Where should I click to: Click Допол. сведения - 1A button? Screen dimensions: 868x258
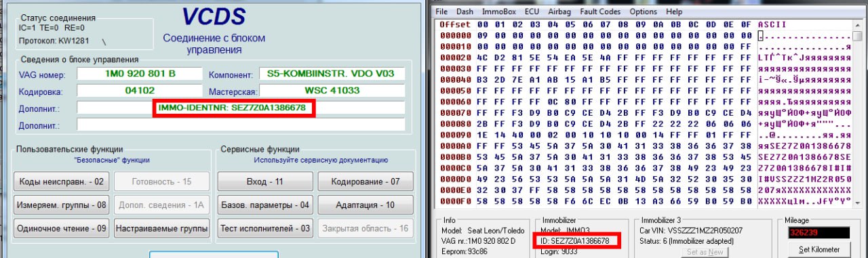[x=161, y=205]
